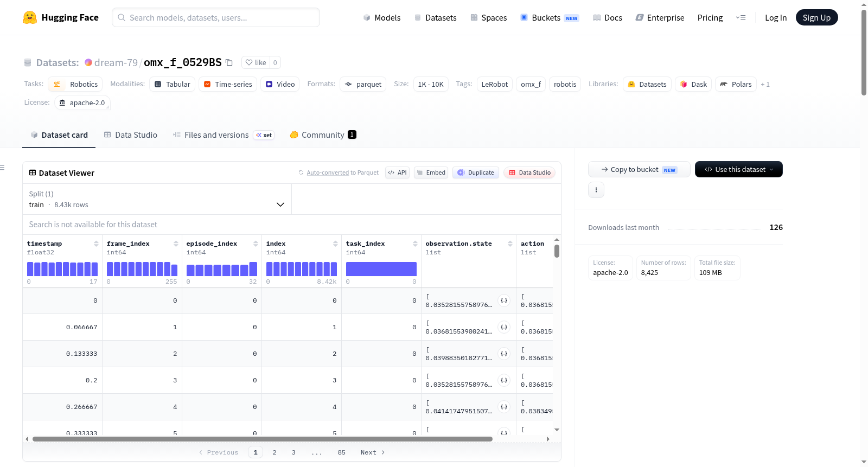Show the +1 additional libraries
868x467 pixels.
tap(765, 84)
